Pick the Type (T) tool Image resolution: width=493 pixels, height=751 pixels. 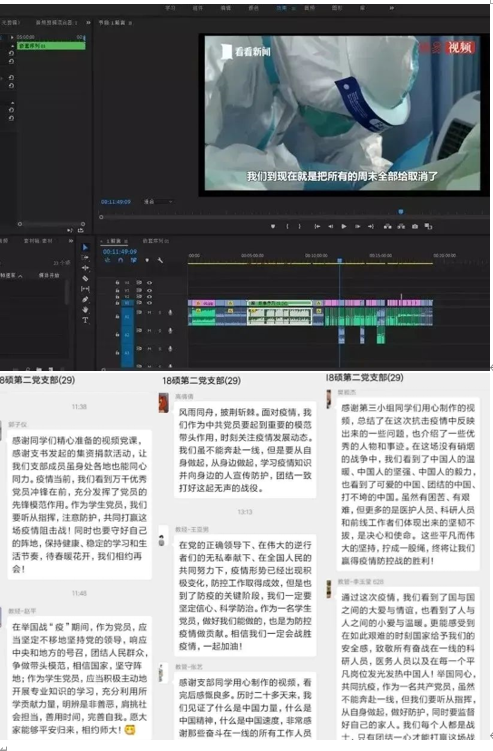coord(85,320)
